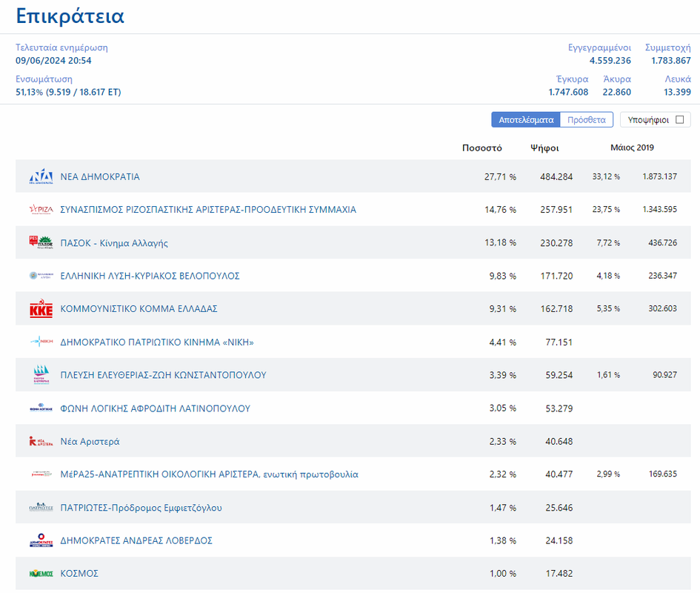Open the Νέα Αριστερά party link
This screenshot has width=700, height=593.
[90, 441]
